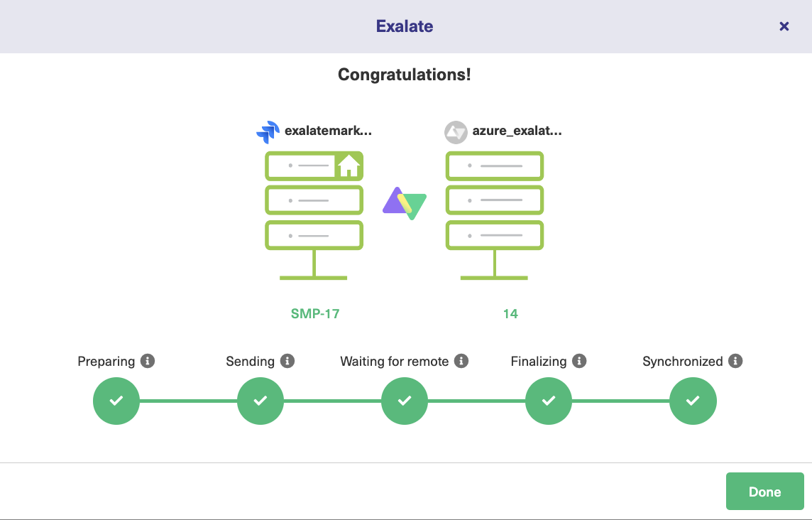The width and height of the screenshot is (812, 520).
Task: Click the Exalate title in the header
Action: 405,26
